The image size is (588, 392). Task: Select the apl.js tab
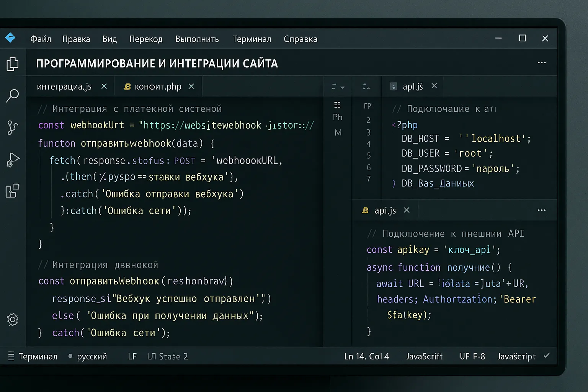[x=413, y=87]
